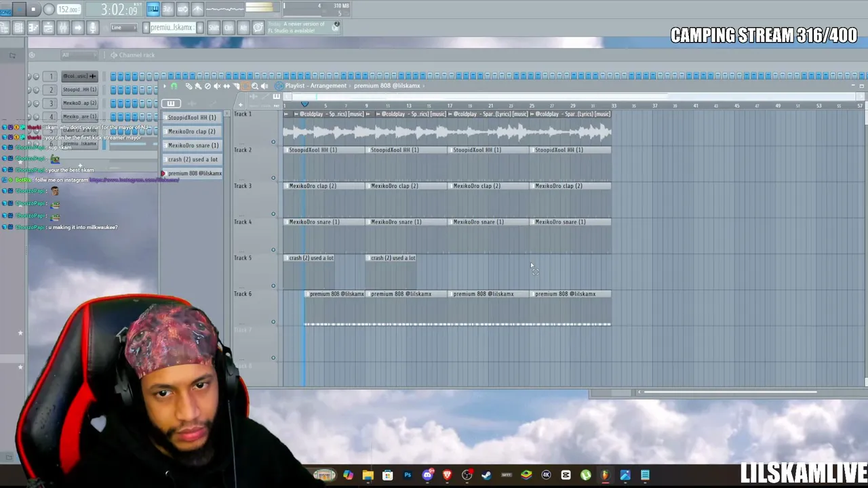
Task: Click the playhead marker on the timeline ruler
Action: (x=304, y=104)
